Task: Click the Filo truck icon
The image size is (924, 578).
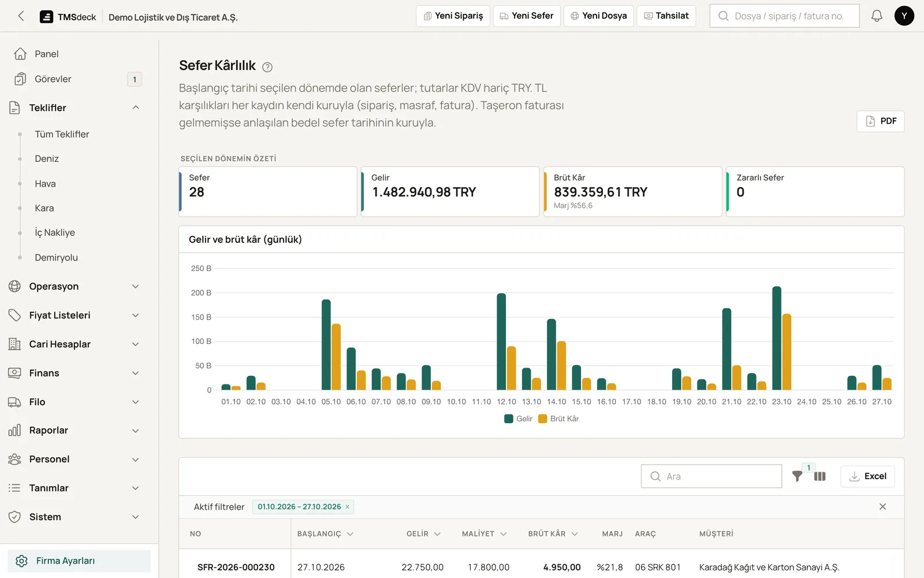Action: pos(15,402)
